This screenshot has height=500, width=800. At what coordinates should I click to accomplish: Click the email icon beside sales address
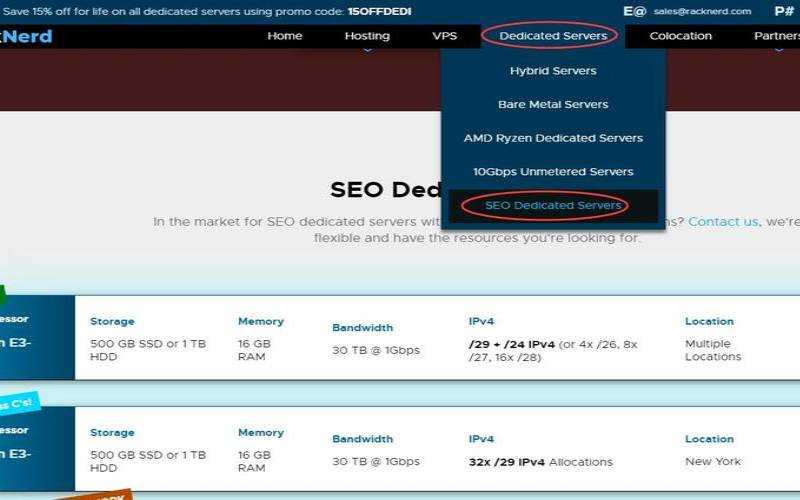[x=634, y=11]
